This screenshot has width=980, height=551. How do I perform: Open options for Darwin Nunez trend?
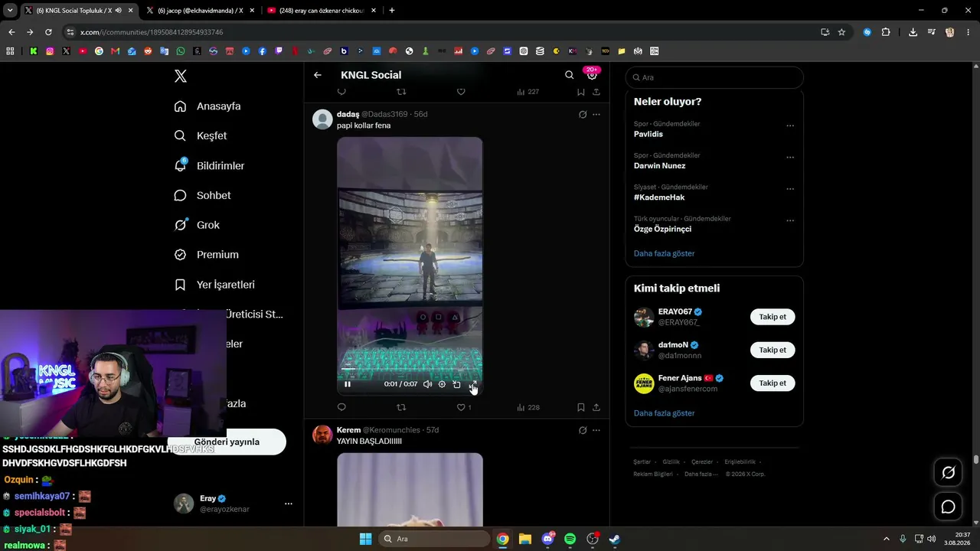click(790, 158)
